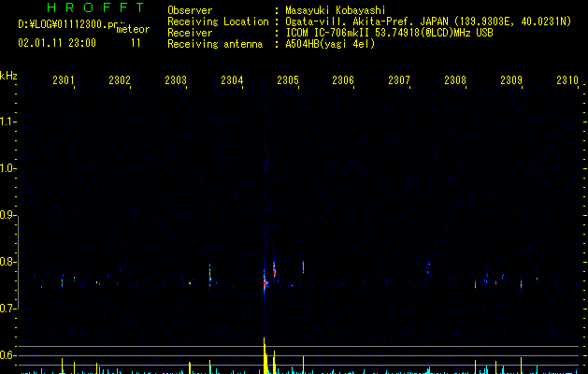588x374 pixels.
Task: Click the Receiving antenna label
Action: point(215,44)
